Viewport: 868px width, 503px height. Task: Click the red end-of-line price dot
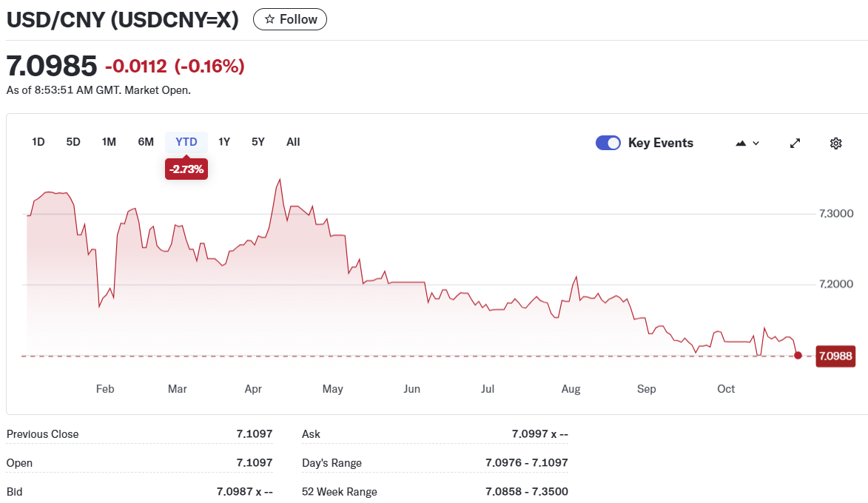tap(798, 356)
